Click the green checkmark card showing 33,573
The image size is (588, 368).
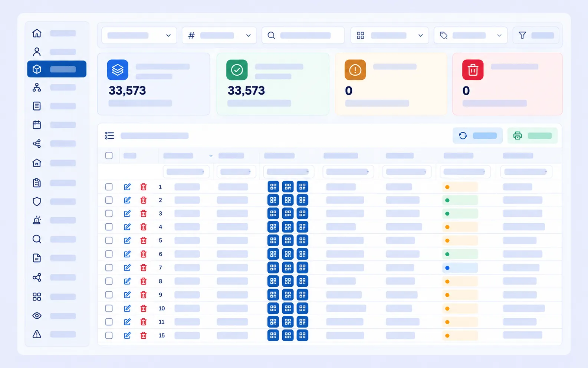pyautogui.click(x=273, y=84)
